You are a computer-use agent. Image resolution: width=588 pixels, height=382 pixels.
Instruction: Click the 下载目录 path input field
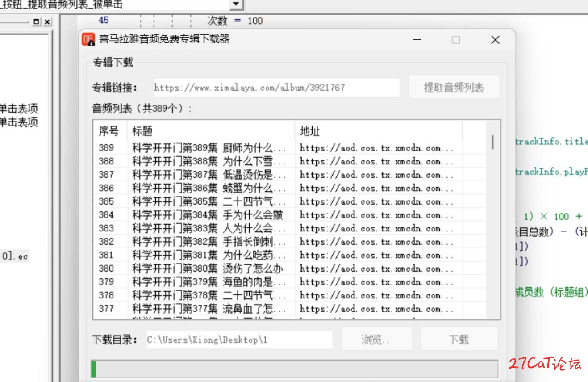tap(239, 340)
